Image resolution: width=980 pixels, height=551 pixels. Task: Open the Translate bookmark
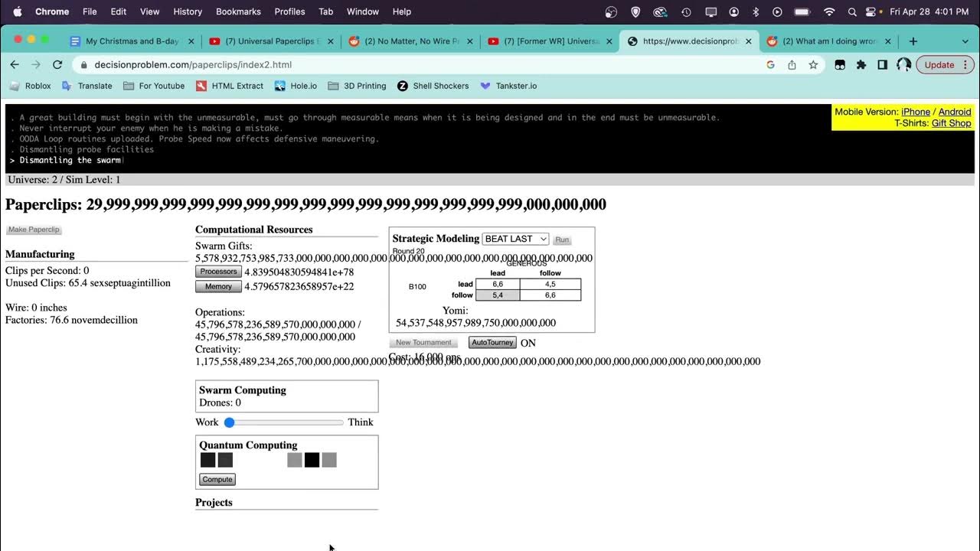87,86
